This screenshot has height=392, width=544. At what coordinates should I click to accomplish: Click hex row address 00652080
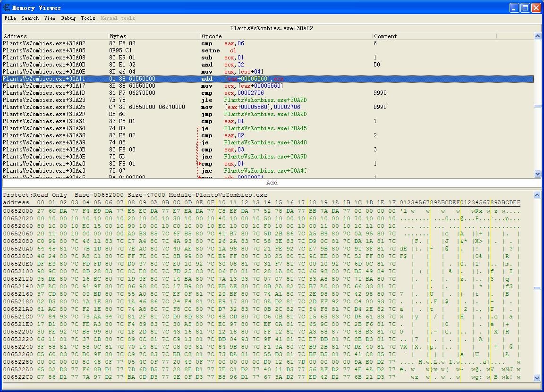coord(17,241)
